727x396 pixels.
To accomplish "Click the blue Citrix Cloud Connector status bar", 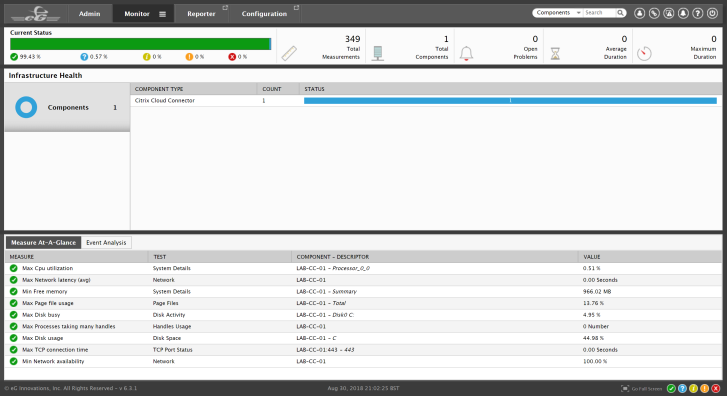I will click(510, 101).
